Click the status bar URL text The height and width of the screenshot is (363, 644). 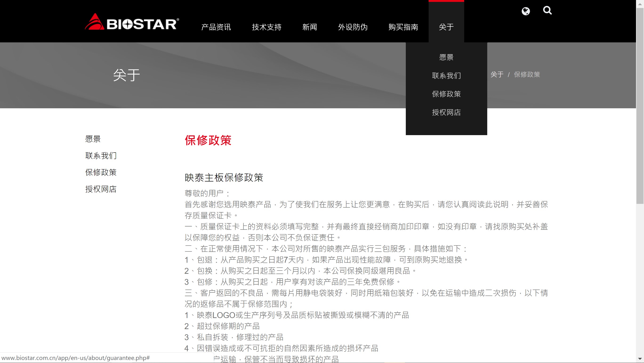(x=76, y=358)
